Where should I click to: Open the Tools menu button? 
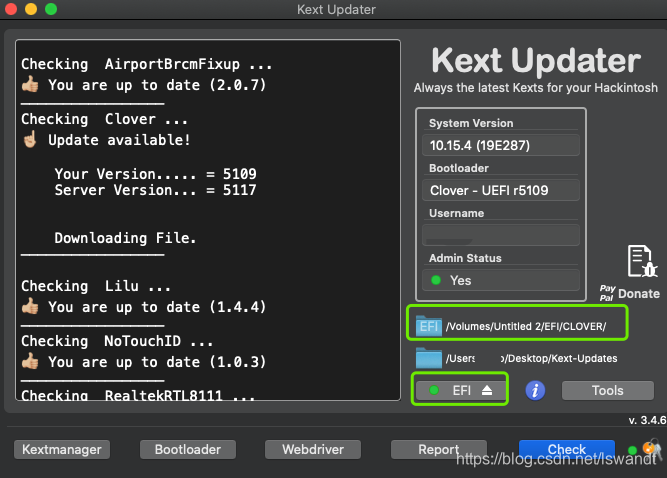[x=607, y=390]
